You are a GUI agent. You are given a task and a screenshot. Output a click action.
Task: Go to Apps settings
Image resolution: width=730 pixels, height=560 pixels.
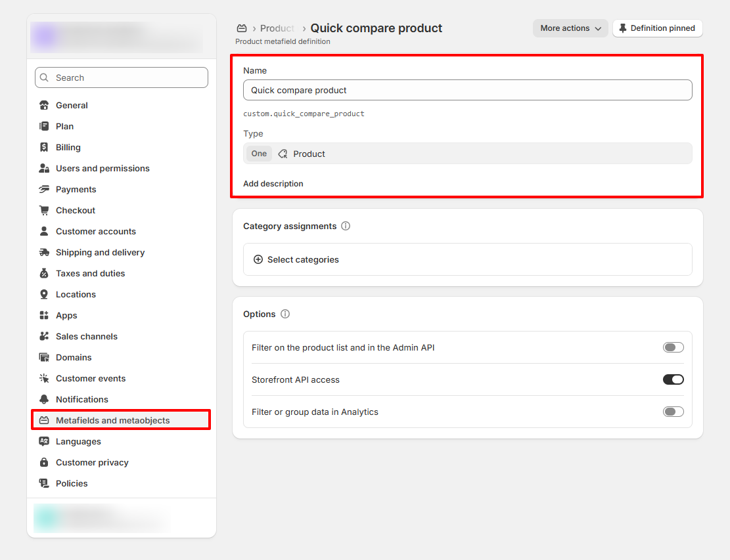(x=121, y=315)
